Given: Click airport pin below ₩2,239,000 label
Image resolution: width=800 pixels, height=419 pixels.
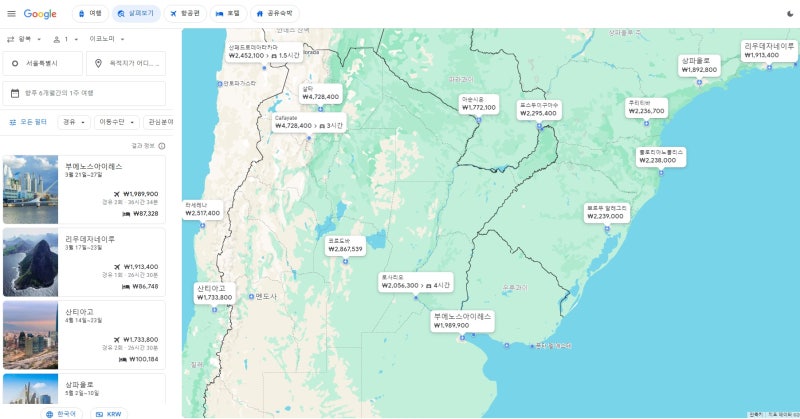Looking at the screenshot, I should 607,229.
